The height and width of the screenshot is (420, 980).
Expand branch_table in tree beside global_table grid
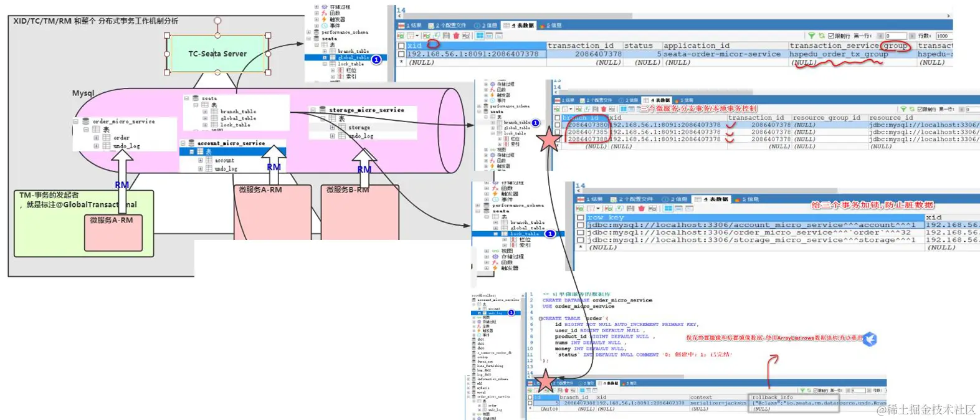[325, 51]
